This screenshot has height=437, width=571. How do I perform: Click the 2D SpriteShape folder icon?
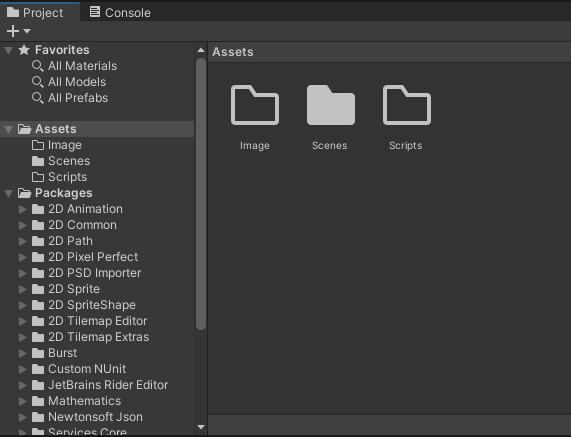[x=38, y=305]
